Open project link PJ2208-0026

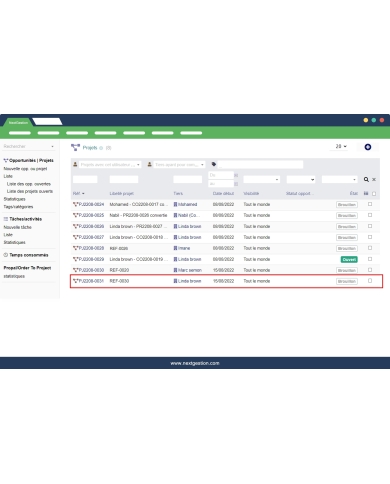coord(91,226)
